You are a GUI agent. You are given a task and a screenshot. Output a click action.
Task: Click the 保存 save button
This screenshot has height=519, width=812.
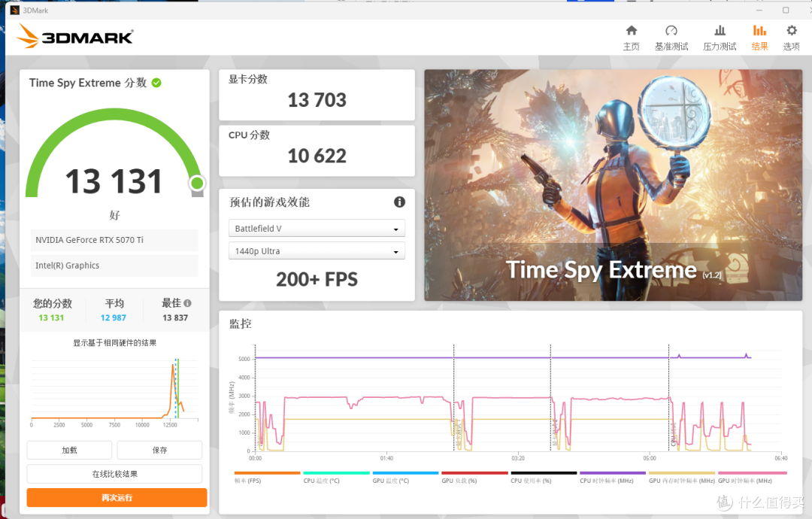pos(159,450)
